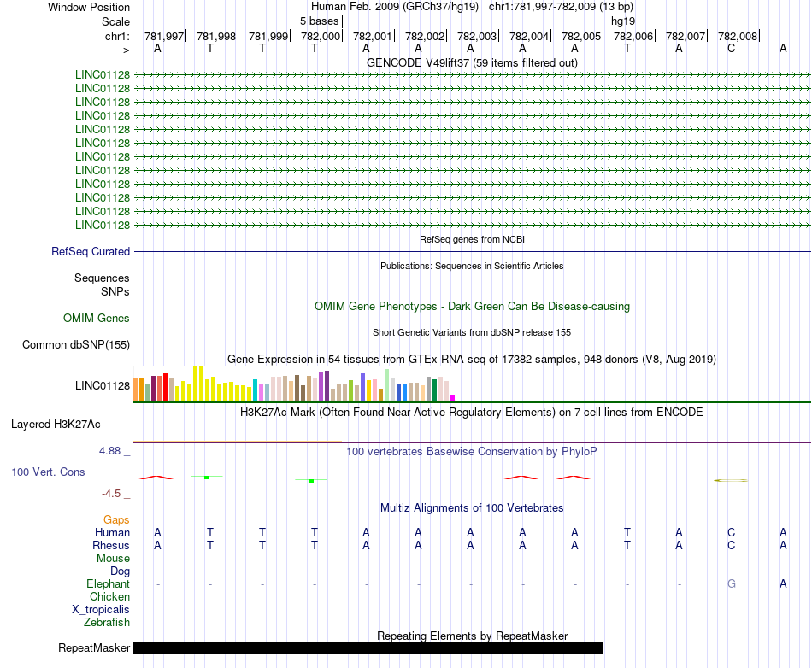Select position label 782,007
Screen dimensions: 812x668
tap(685, 36)
